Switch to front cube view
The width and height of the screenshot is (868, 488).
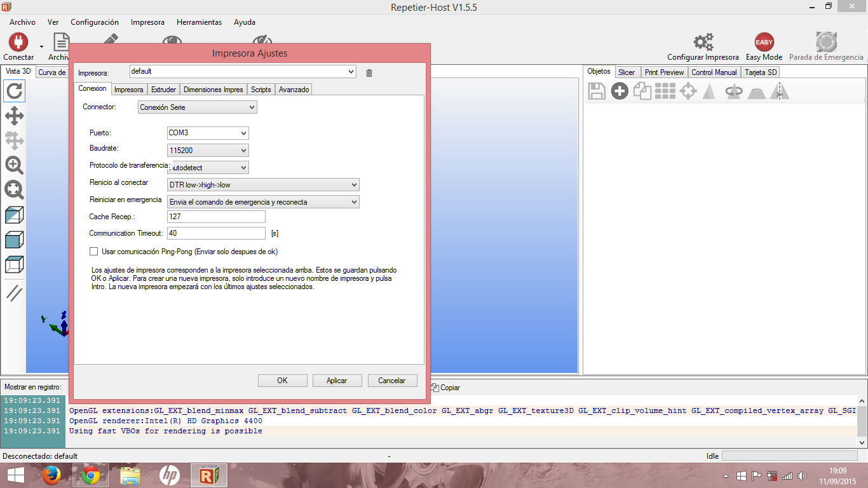[x=14, y=240]
